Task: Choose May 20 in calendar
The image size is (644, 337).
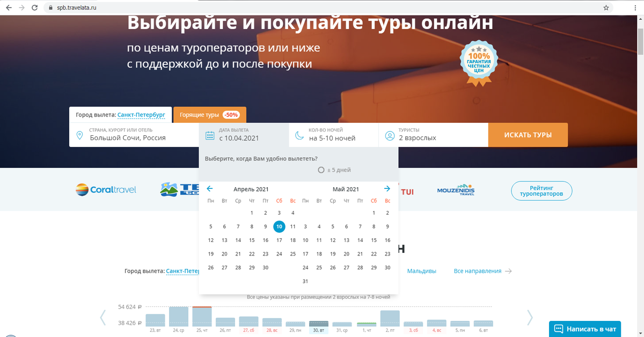Action: click(347, 254)
